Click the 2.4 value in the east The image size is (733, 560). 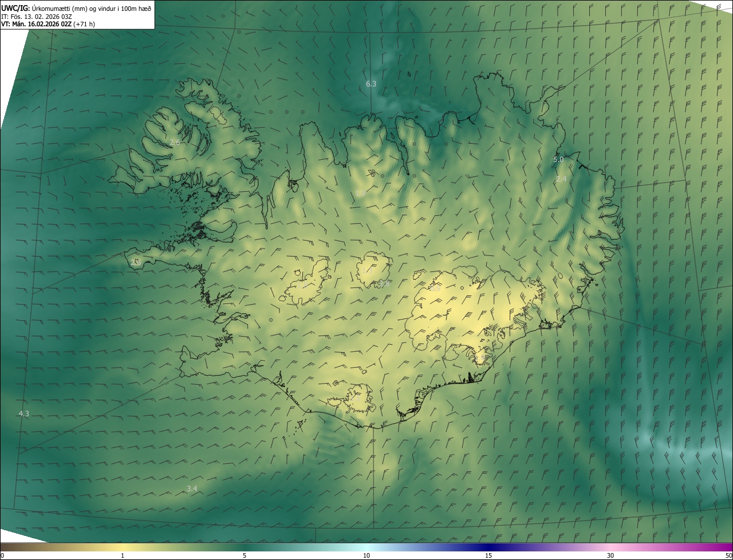(561, 179)
